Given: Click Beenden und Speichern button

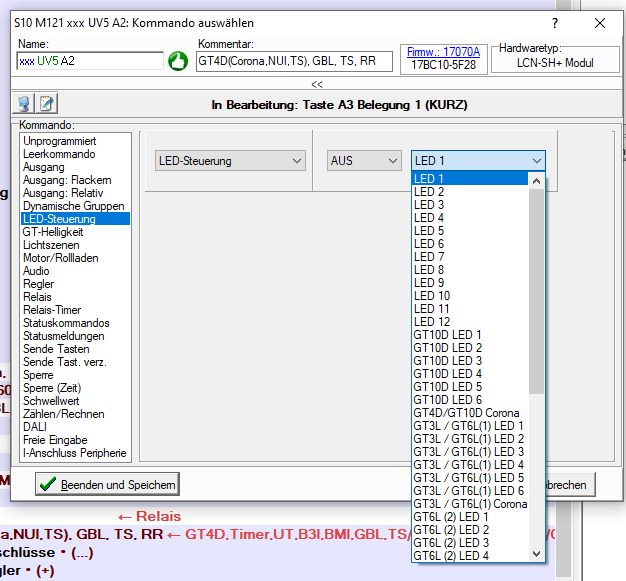Looking at the screenshot, I should tap(106, 485).
